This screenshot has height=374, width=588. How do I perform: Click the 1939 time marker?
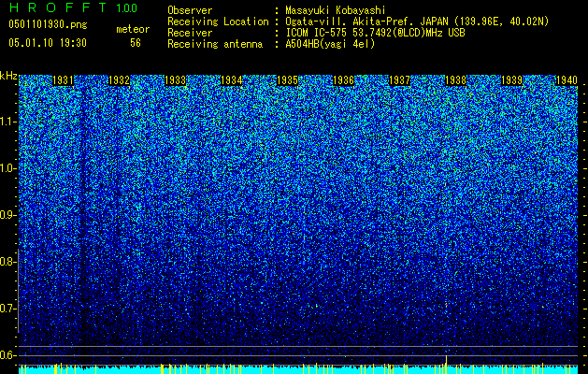click(x=512, y=80)
